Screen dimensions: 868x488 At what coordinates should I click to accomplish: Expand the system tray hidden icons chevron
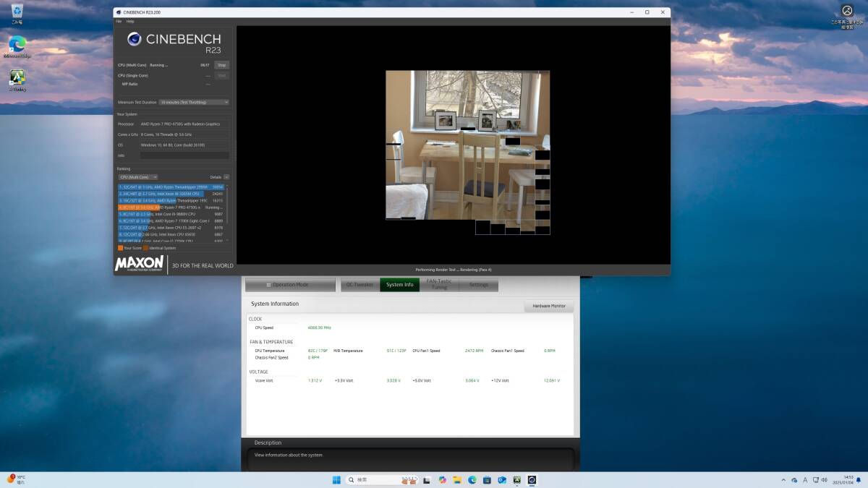coord(785,480)
